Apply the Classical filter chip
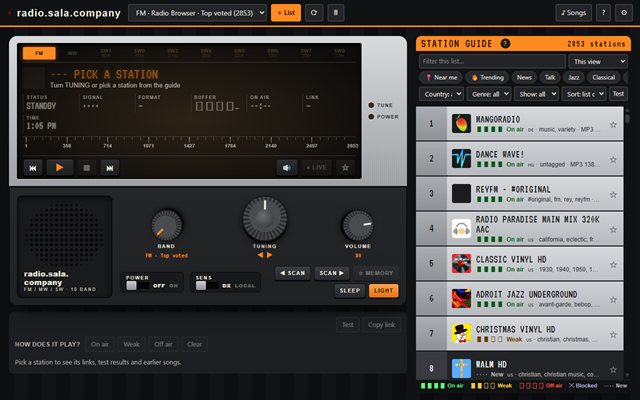This screenshot has width=640, height=400. (x=604, y=78)
